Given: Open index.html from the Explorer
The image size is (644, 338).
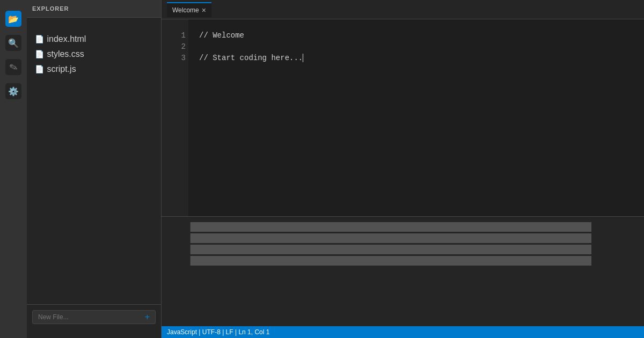Looking at the screenshot, I should (x=67, y=39).
